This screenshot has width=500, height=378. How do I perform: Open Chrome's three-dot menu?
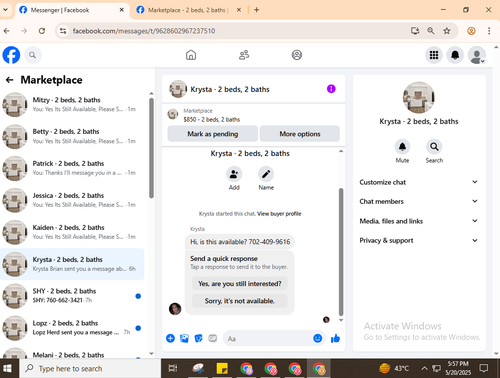pyautogui.click(x=489, y=31)
